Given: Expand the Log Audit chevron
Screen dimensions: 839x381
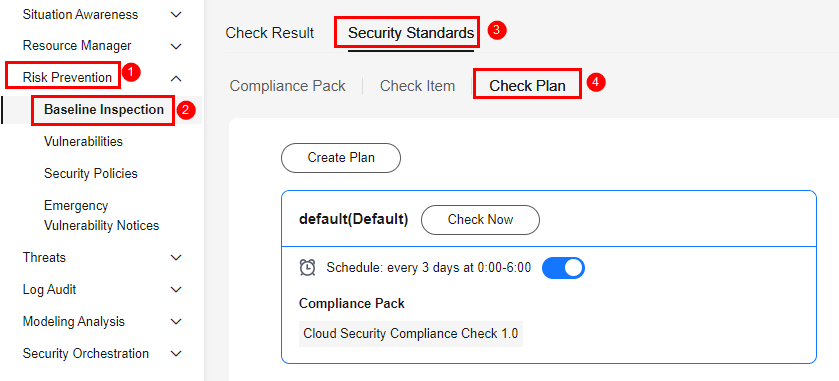Looking at the screenshot, I should point(176,290).
